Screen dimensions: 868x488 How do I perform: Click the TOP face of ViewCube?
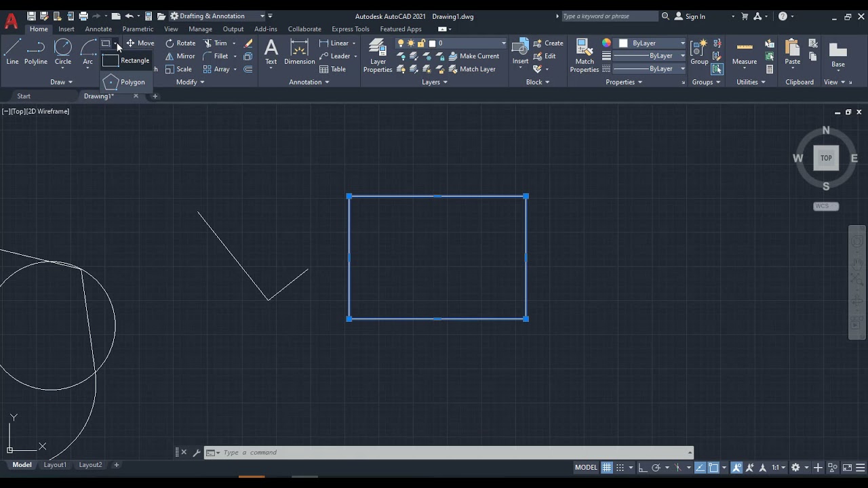[x=826, y=158]
